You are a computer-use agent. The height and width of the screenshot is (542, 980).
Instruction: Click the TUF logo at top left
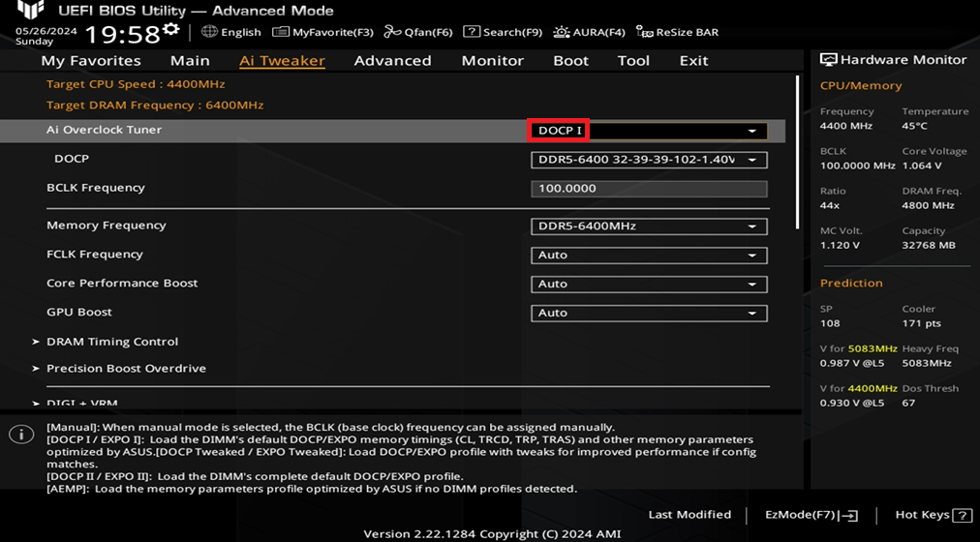click(x=30, y=10)
